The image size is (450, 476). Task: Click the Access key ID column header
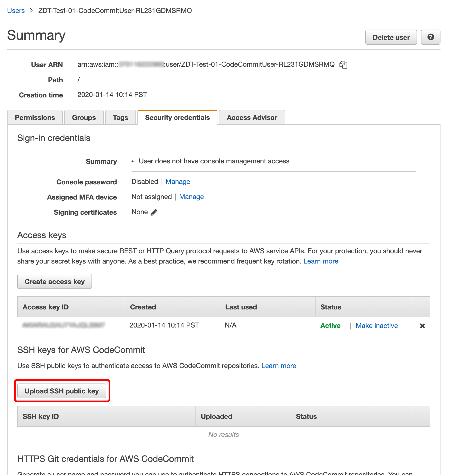pyautogui.click(x=46, y=307)
